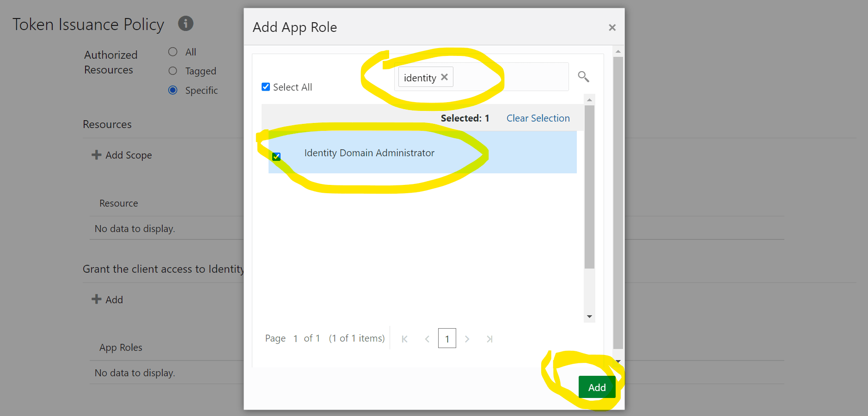Uncheck Identity Domain Administrator
The height and width of the screenshot is (416, 868).
point(276,157)
